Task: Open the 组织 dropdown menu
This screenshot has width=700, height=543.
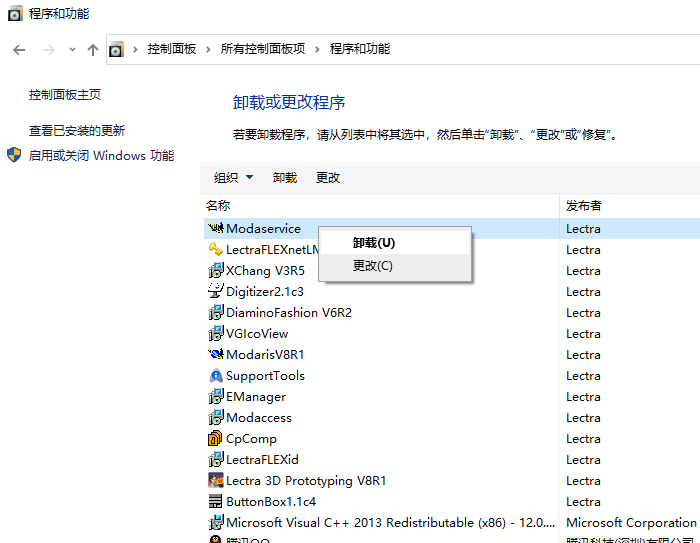Action: click(233, 177)
